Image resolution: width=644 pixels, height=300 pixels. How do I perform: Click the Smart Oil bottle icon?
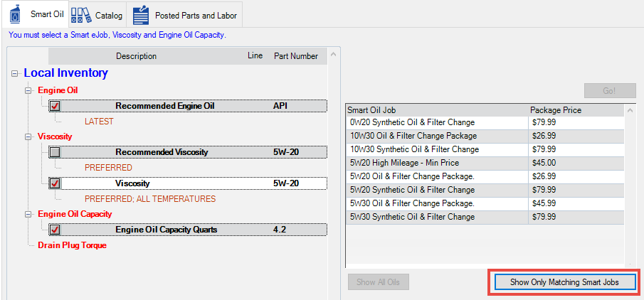[x=15, y=15]
